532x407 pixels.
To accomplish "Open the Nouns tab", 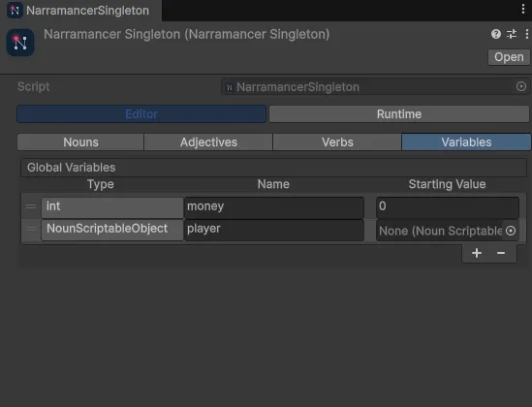I will click(x=80, y=142).
